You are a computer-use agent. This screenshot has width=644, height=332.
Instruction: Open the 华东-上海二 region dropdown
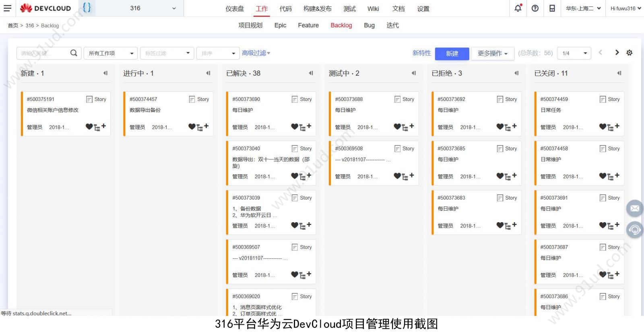pos(583,8)
